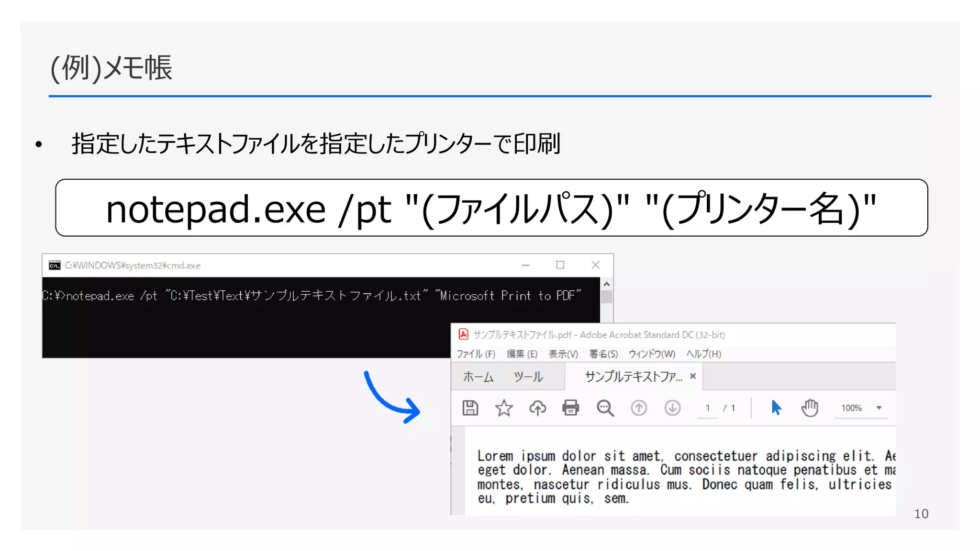
Task: Open the 表示(V) menu in Acrobat
Action: coord(563,354)
